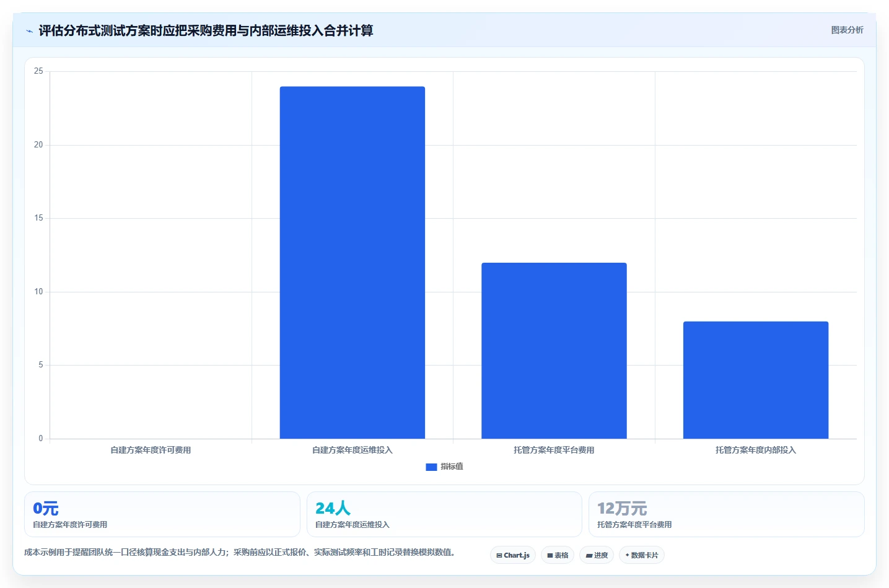Click the 图表分析 label in the header
Viewport: 889px width, 588px height.
coord(847,30)
